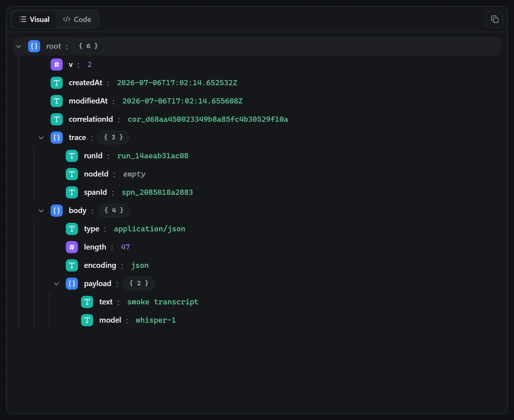514x420 pixels.
Task: Collapse the trace node chevron
Action: tap(41, 138)
